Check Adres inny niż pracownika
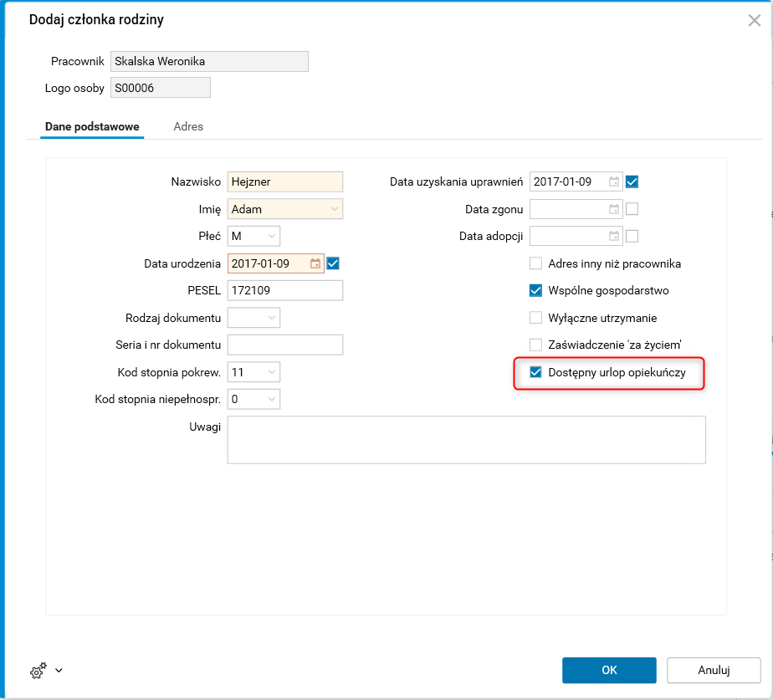This screenshot has width=773, height=700. point(536,263)
